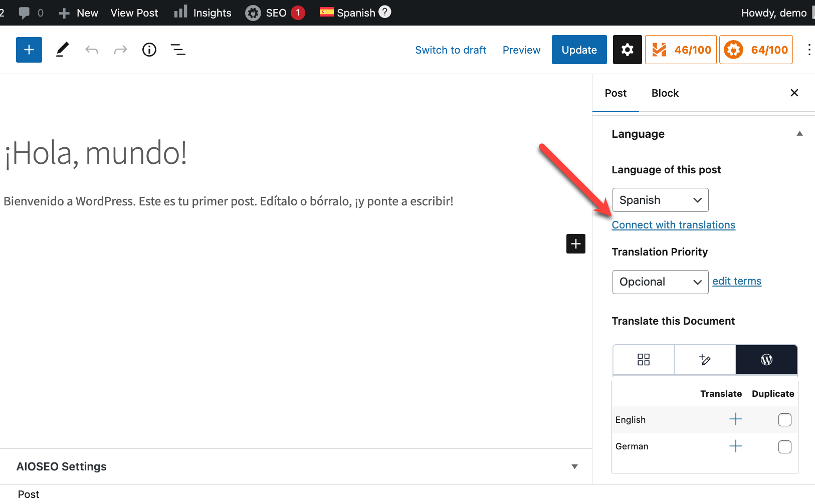Select the pencil Tools icon
The height and width of the screenshot is (504, 815).
(62, 50)
